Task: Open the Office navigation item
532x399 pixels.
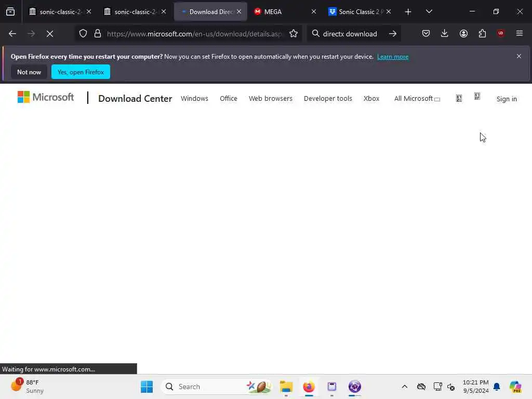Action: (229, 98)
